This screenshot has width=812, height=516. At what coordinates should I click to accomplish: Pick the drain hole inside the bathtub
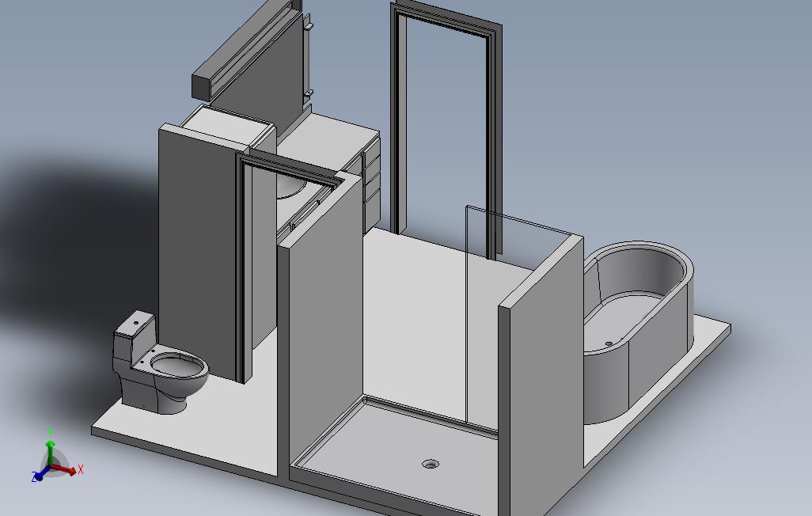point(609,343)
